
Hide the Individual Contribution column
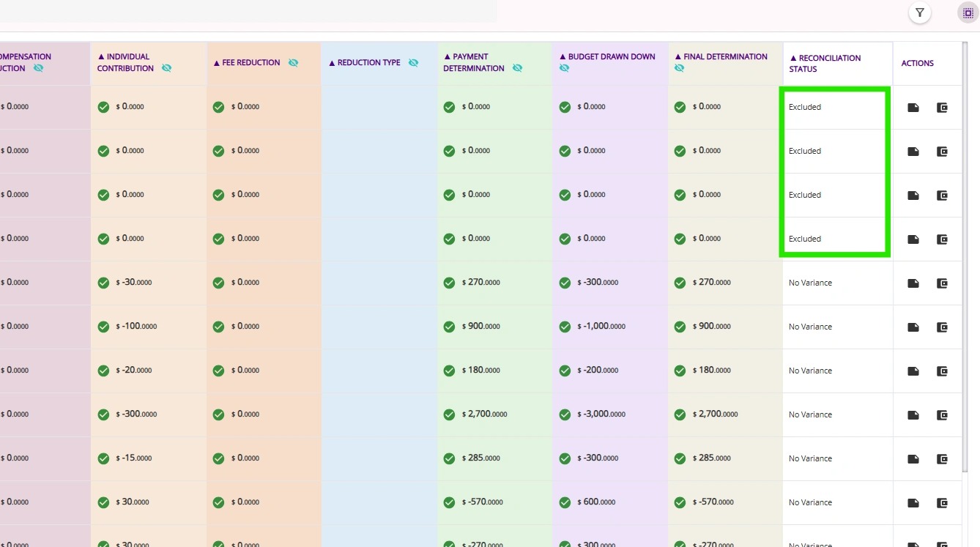[166, 68]
